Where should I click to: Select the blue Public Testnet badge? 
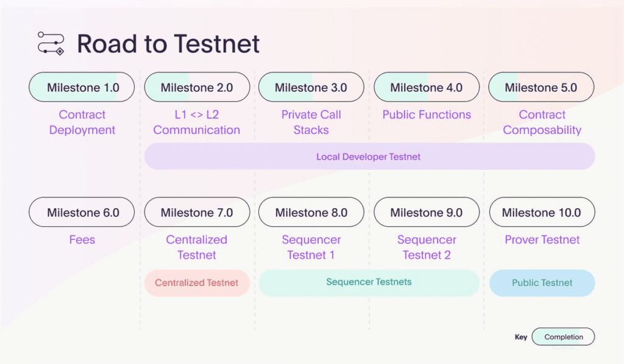point(542,283)
